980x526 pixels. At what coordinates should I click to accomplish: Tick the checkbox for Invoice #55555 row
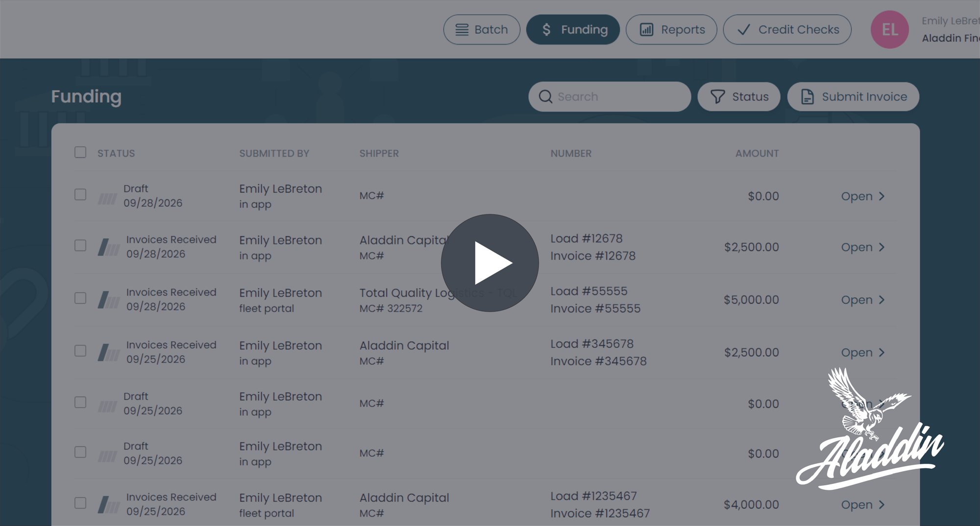click(x=80, y=298)
